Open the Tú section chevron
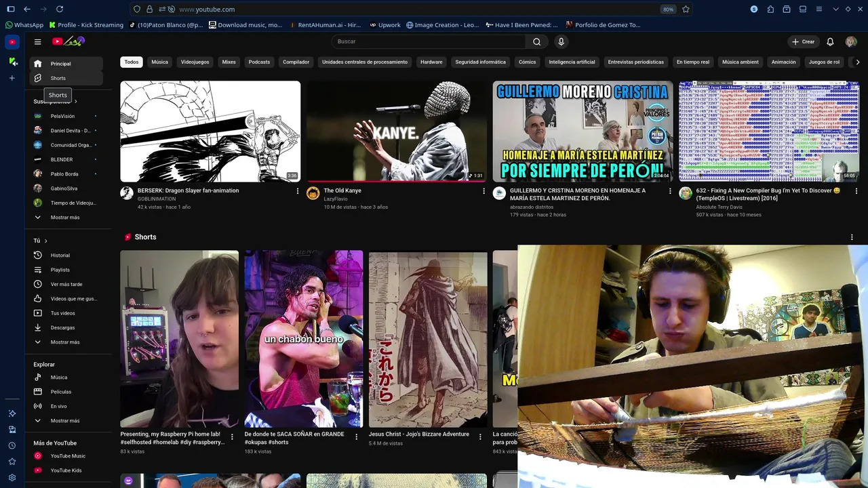868x488 pixels. (x=45, y=241)
